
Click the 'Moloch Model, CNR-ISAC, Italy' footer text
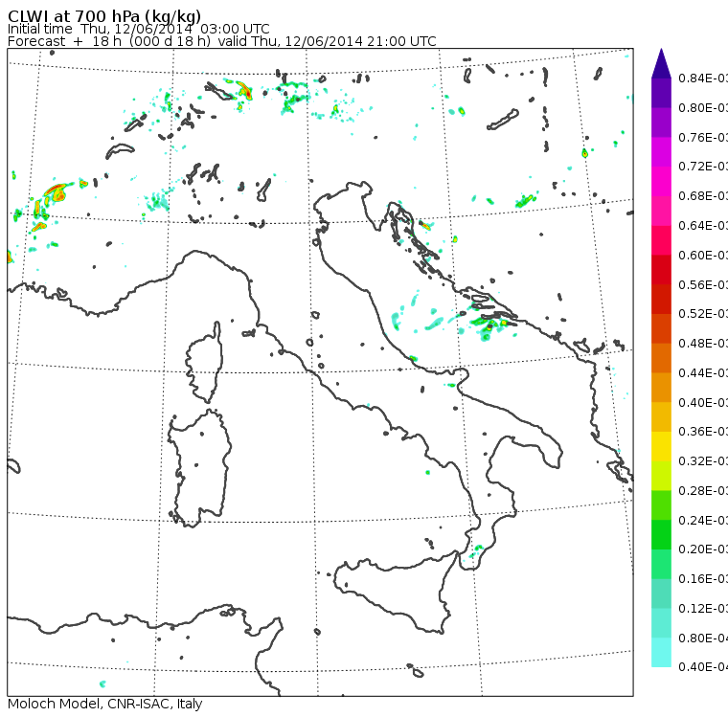click(105, 704)
